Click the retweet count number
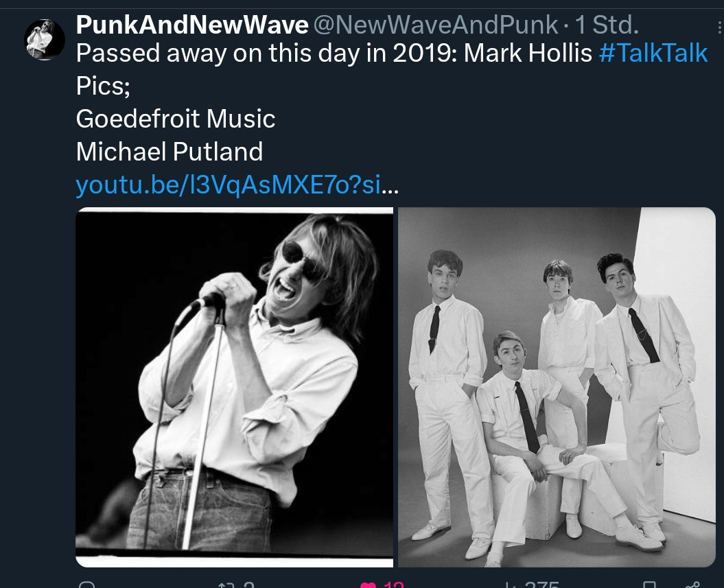Viewport: 724px width, 588px height. click(249, 585)
